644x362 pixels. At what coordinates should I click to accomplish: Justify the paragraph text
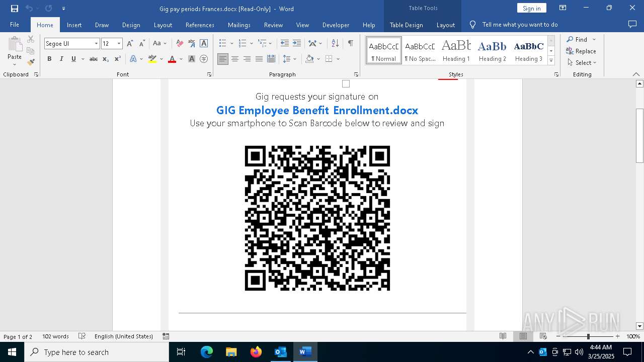[x=259, y=59]
